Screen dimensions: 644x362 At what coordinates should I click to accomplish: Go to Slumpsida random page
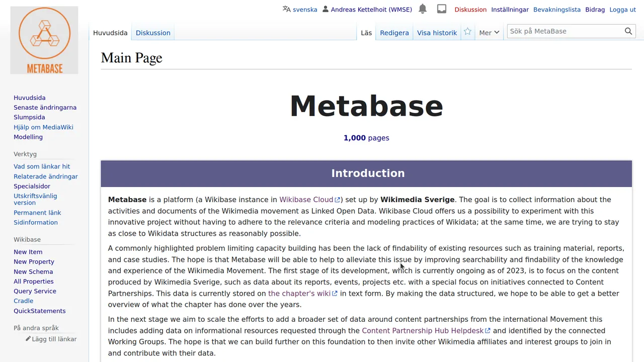pyautogui.click(x=29, y=117)
